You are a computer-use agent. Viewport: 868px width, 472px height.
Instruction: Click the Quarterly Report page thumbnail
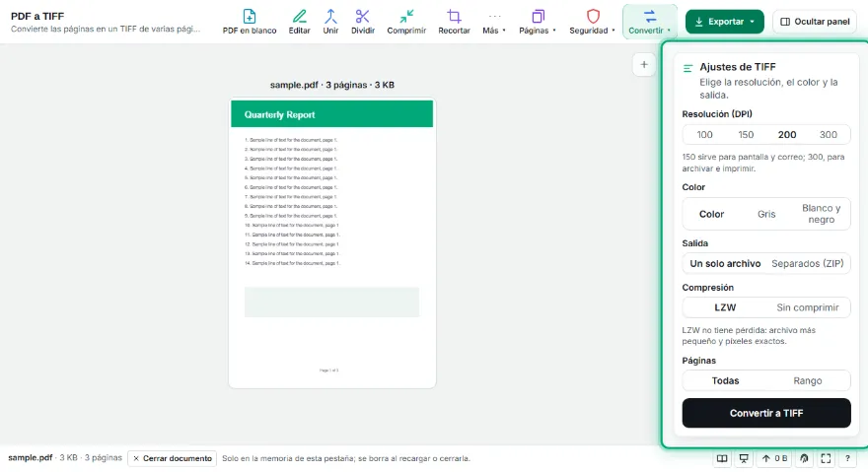click(x=332, y=243)
